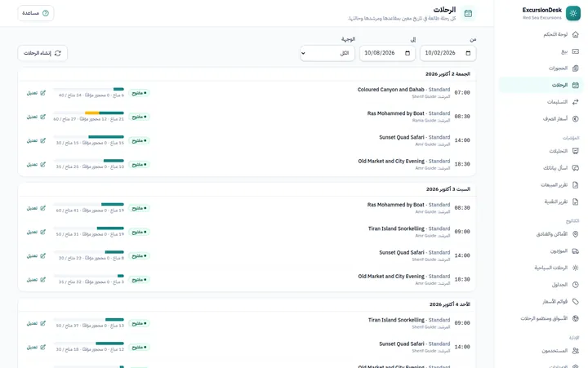Click capacity bar of Friday 14:00 Sunset Quad Safari
The height and width of the screenshot is (368, 588).
88,137
